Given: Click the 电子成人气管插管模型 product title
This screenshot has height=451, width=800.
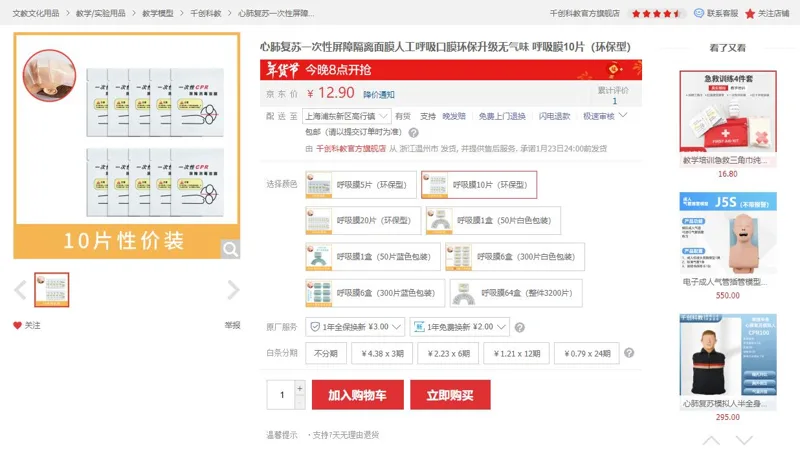Looking at the screenshot, I should 725,282.
